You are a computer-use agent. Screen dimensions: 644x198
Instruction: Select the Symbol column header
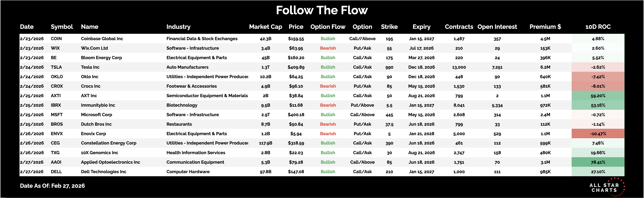[x=62, y=27]
